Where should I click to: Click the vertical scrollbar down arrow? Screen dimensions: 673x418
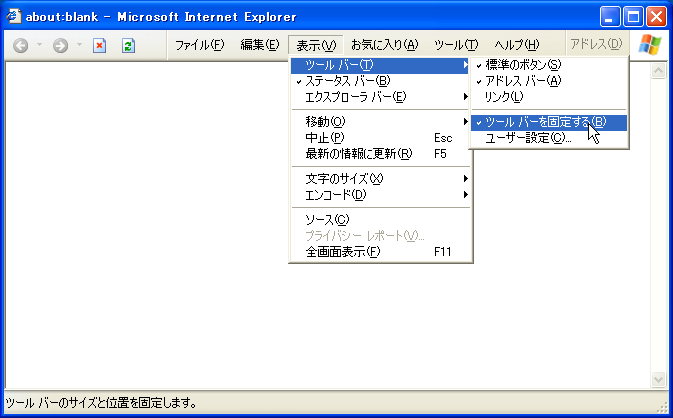pyautogui.click(x=658, y=379)
